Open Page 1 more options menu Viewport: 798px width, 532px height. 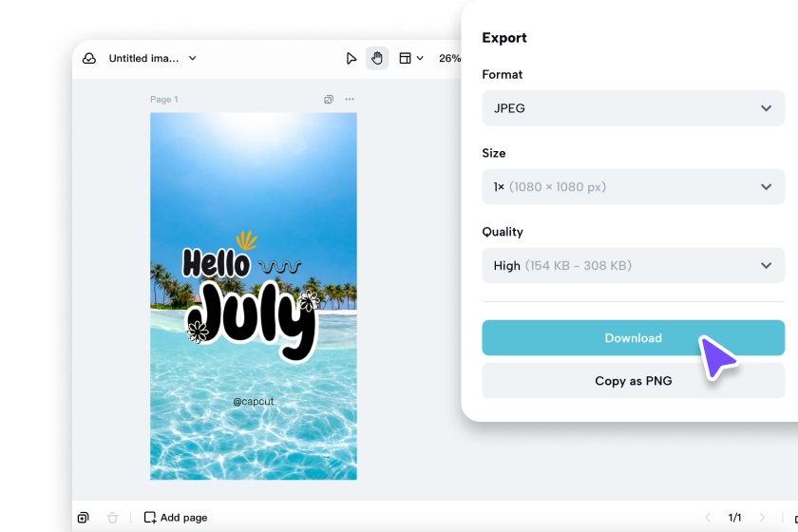(350, 99)
